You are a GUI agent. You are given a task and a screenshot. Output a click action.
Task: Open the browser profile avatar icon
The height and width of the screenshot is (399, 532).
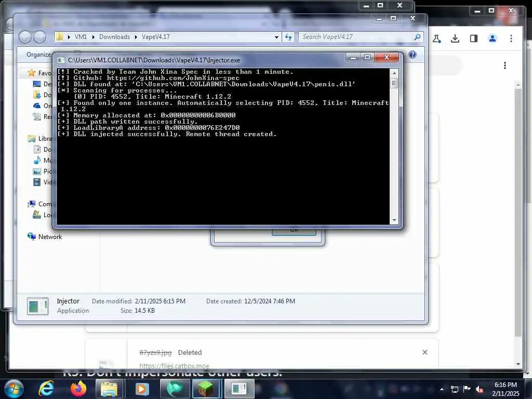493,38
